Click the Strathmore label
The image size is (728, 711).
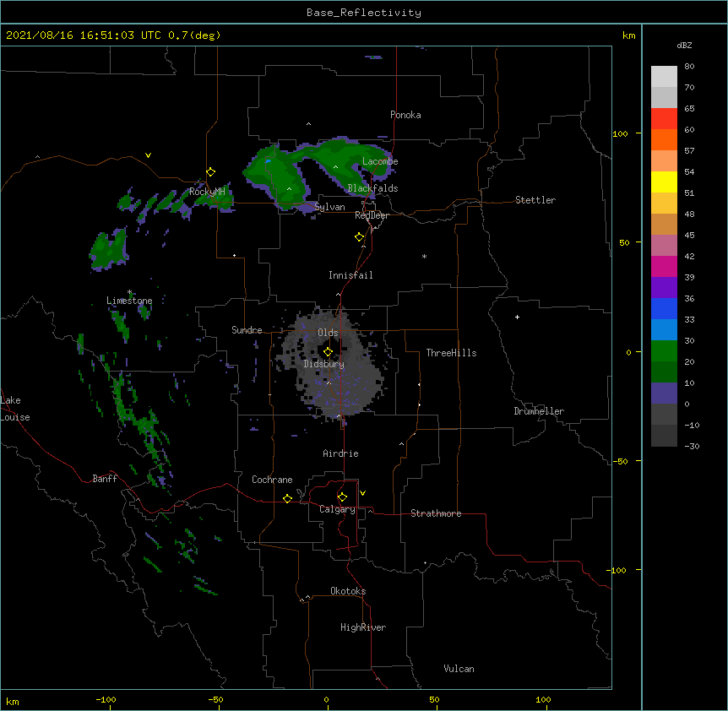click(436, 513)
